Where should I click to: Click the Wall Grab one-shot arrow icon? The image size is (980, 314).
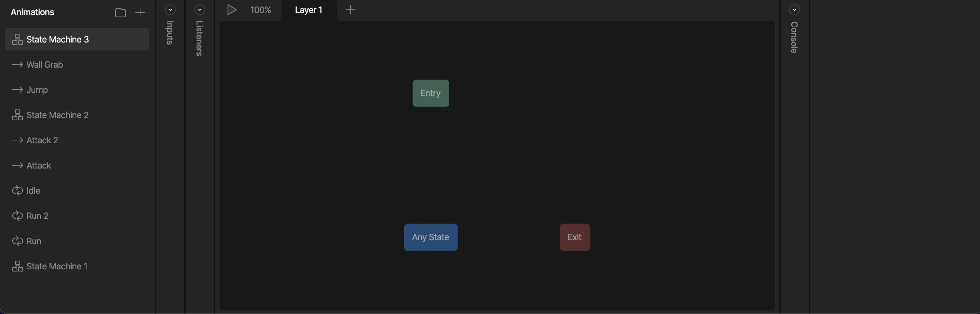(x=18, y=65)
